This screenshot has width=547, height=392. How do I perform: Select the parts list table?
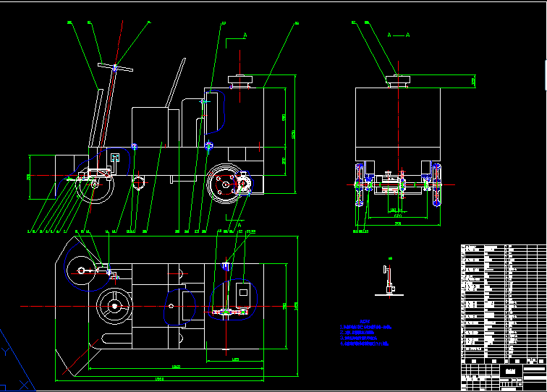pyautogui.click(x=503, y=300)
